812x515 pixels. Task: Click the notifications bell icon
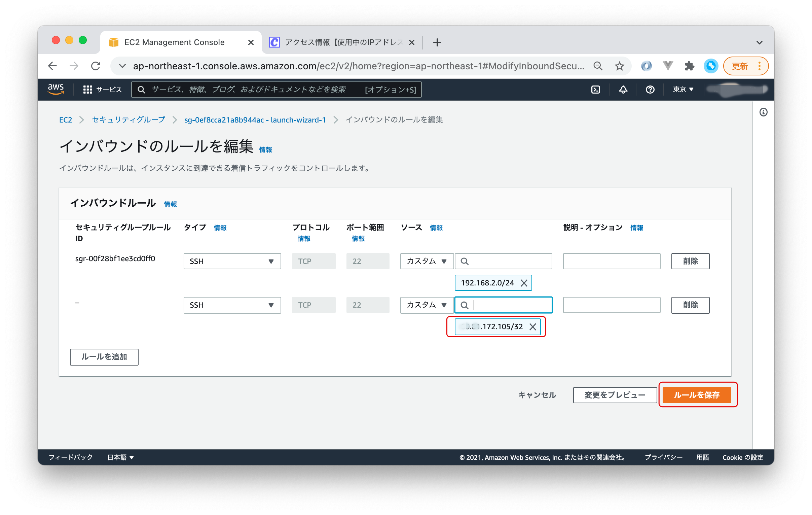click(x=623, y=90)
